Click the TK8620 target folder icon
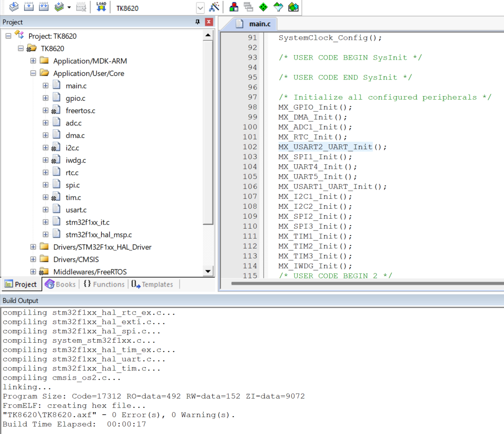The width and height of the screenshot is (504, 434). (31, 48)
